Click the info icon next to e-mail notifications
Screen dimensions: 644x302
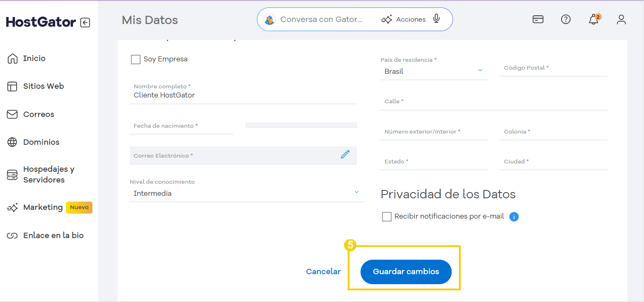point(514,217)
